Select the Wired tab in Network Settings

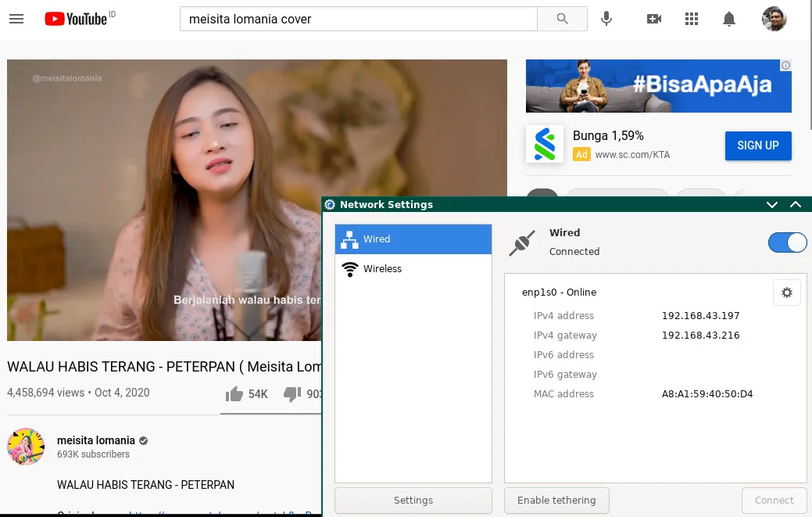[x=413, y=239]
